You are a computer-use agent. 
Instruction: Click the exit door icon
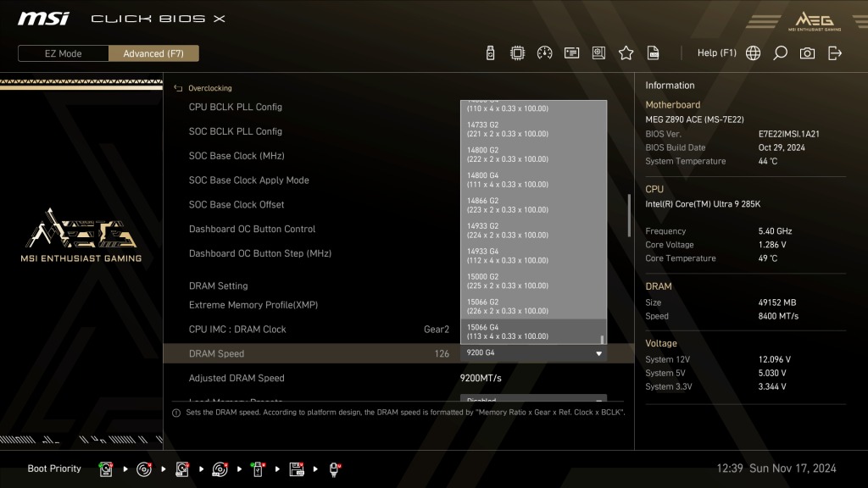[x=835, y=53]
